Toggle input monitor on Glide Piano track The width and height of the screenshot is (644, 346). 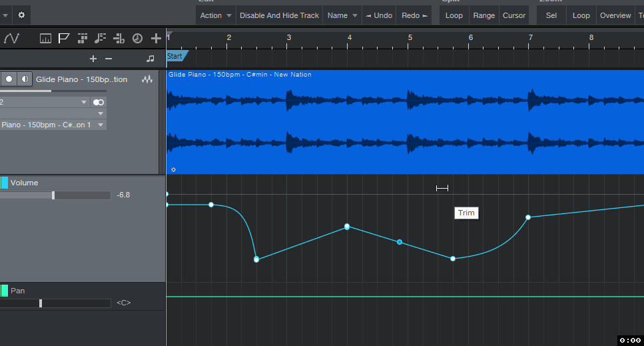tap(25, 79)
